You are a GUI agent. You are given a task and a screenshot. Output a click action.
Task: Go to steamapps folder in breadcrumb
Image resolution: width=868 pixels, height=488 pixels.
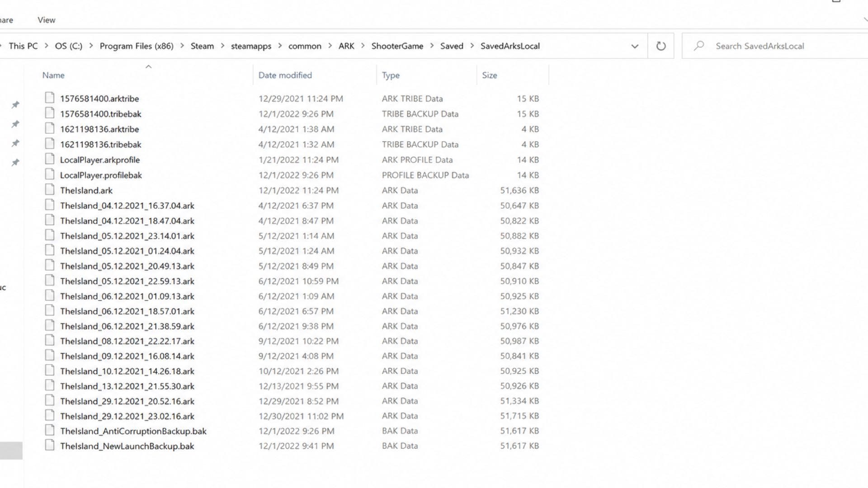pos(251,46)
